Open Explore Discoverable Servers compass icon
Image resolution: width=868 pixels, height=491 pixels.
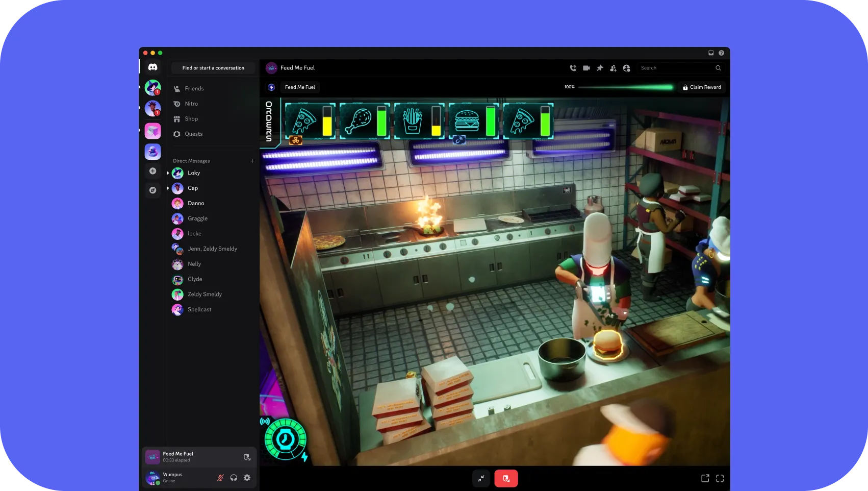point(152,190)
